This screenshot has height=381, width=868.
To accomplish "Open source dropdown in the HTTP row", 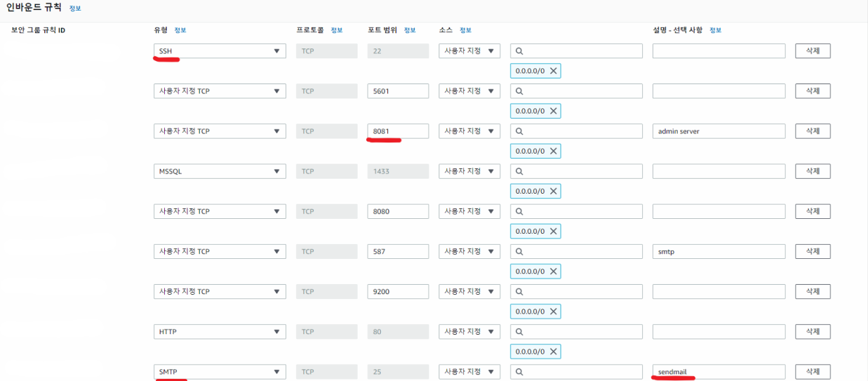I will (x=469, y=331).
